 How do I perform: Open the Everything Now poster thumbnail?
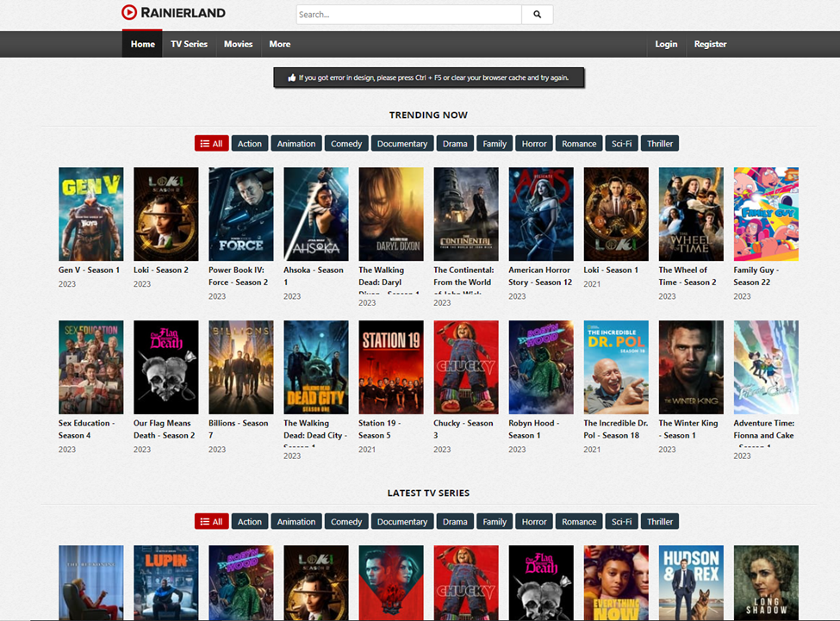click(616, 583)
